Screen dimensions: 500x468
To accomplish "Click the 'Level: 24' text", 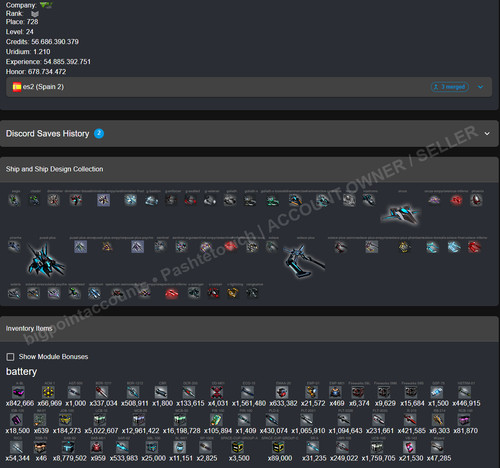I will click(20, 32).
